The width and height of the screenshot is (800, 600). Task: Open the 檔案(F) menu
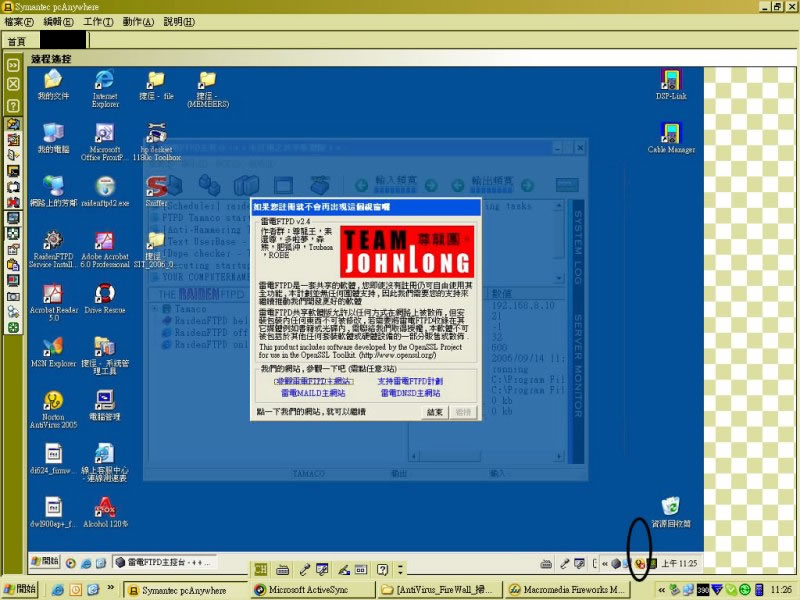[x=19, y=22]
